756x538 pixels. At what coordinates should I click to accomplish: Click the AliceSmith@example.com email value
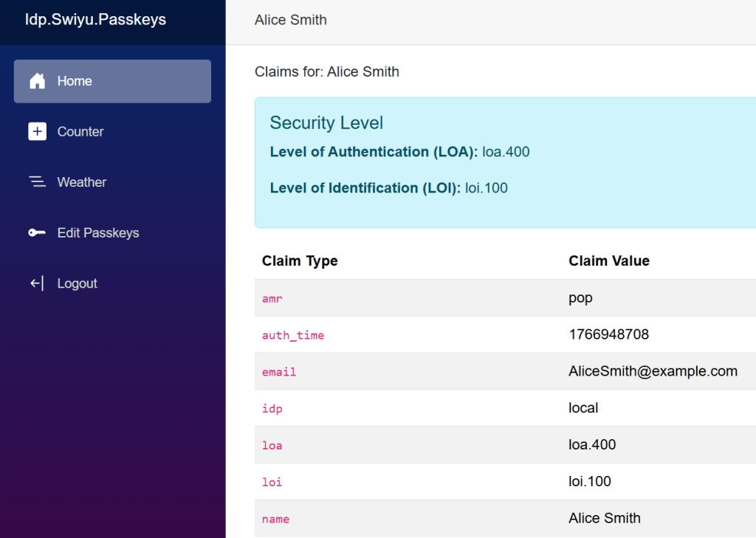[653, 371]
